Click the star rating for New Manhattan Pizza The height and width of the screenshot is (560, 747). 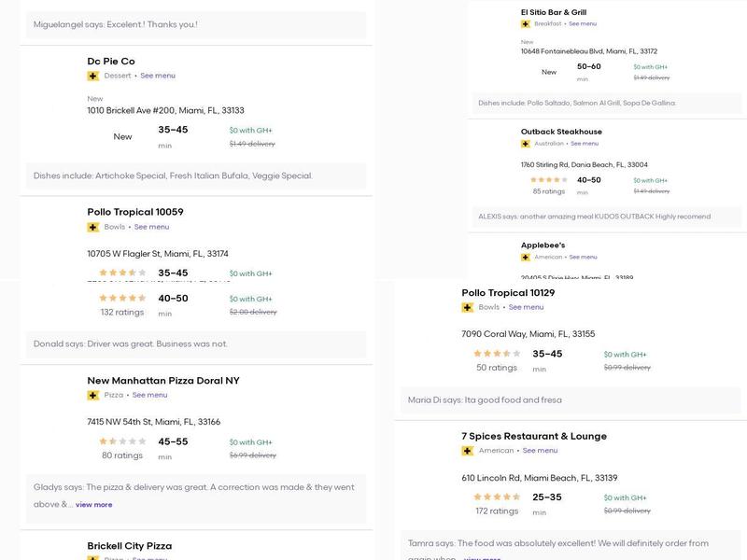[x=122, y=441]
